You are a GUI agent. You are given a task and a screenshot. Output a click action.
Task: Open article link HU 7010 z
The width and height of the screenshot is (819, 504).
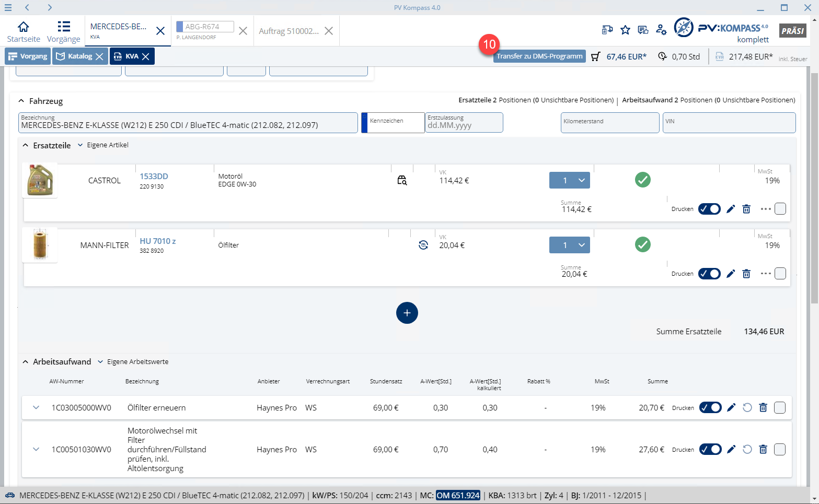[158, 241]
